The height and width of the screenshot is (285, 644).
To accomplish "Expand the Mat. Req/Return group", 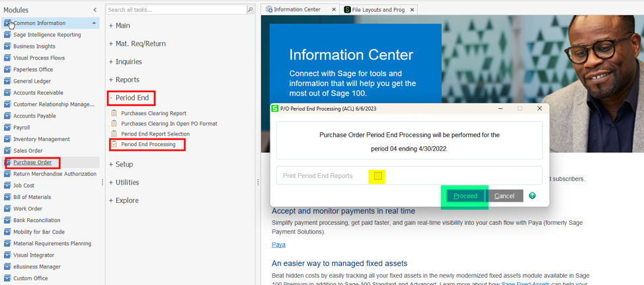I will (x=137, y=44).
